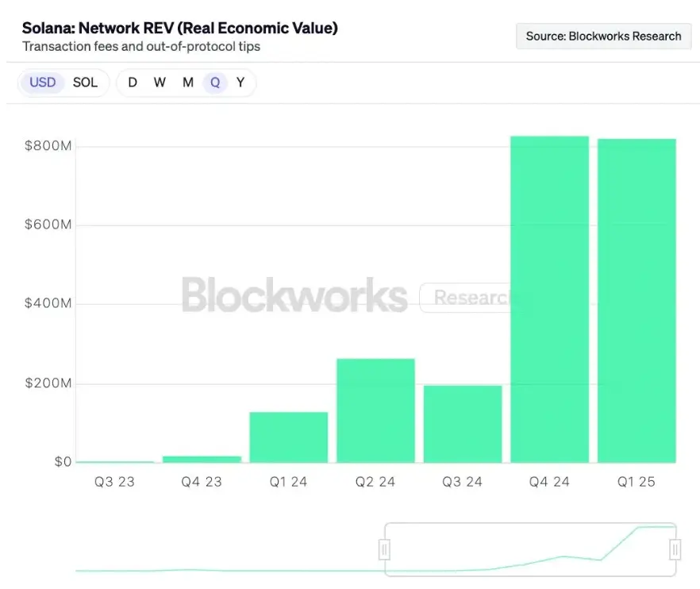
Task: Click inside the selected range window
Action: [x=530, y=549]
